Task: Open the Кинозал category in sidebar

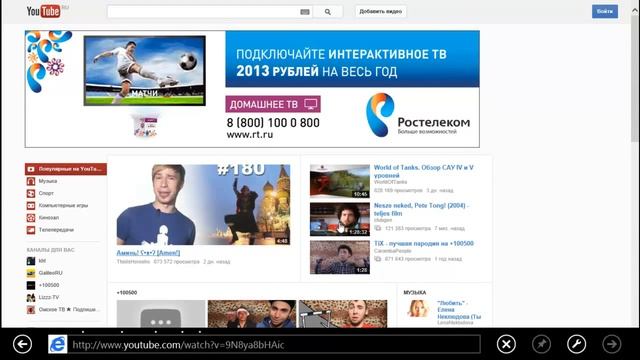Action: 49,218
